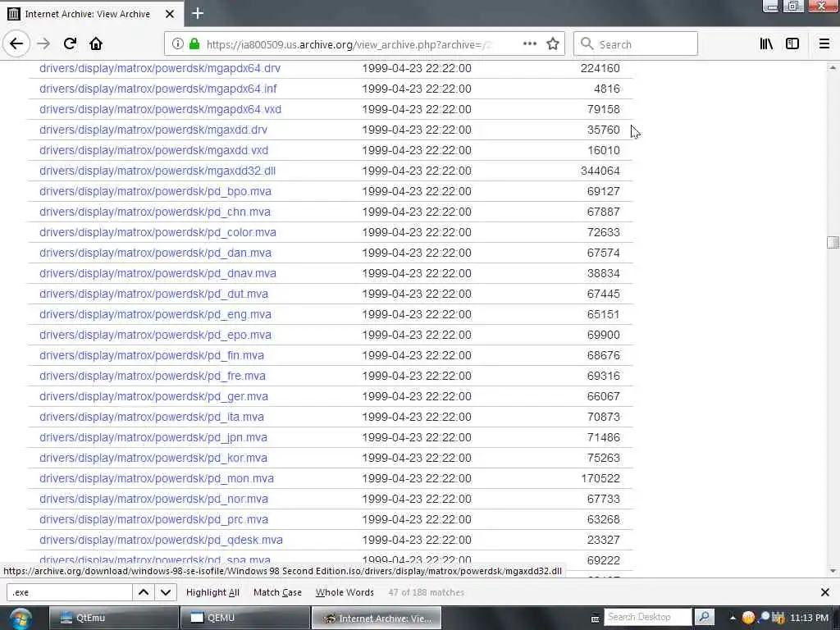Screen dimensions: 840x630
Task: Open the pd_qdesk.mva file link
Action: click(x=161, y=540)
